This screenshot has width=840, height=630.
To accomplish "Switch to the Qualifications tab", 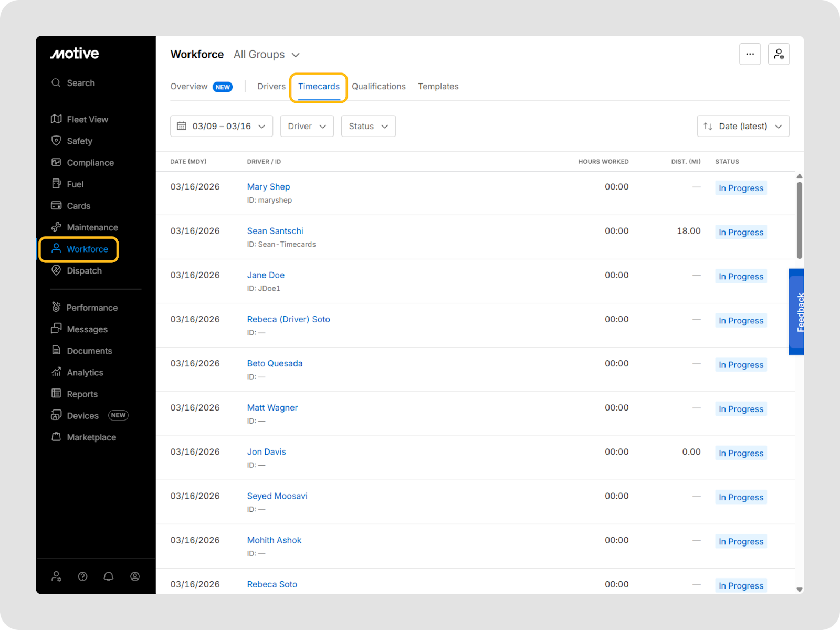I will tap(379, 87).
